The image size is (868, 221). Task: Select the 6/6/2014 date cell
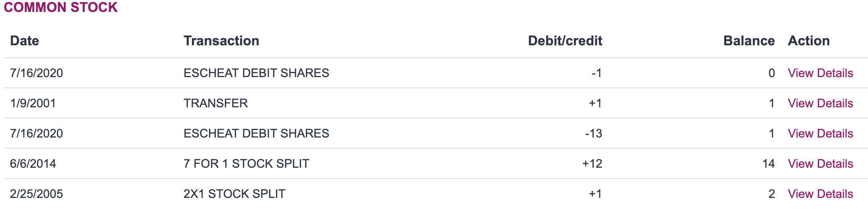33,164
